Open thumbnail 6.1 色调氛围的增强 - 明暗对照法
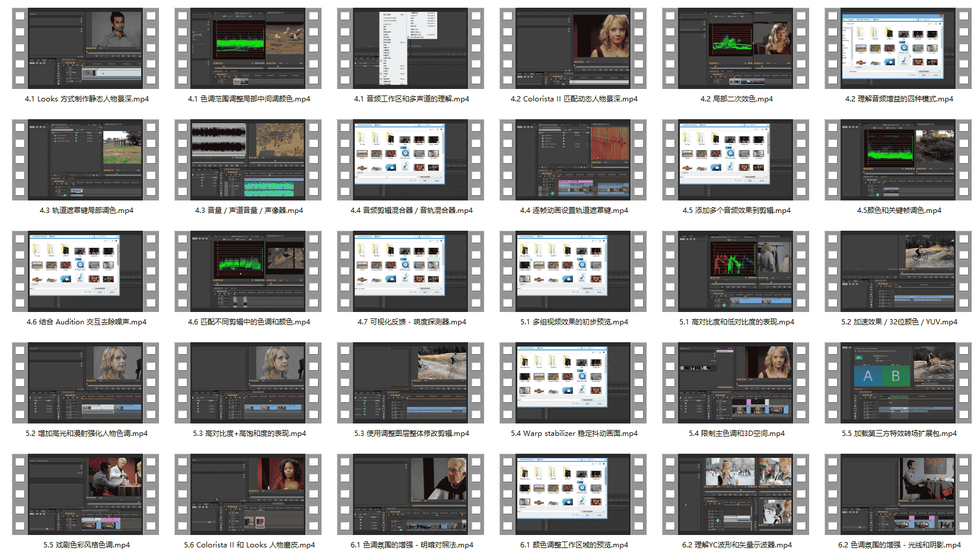The height and width of the screenshot is (551, 980). (411, 494)
